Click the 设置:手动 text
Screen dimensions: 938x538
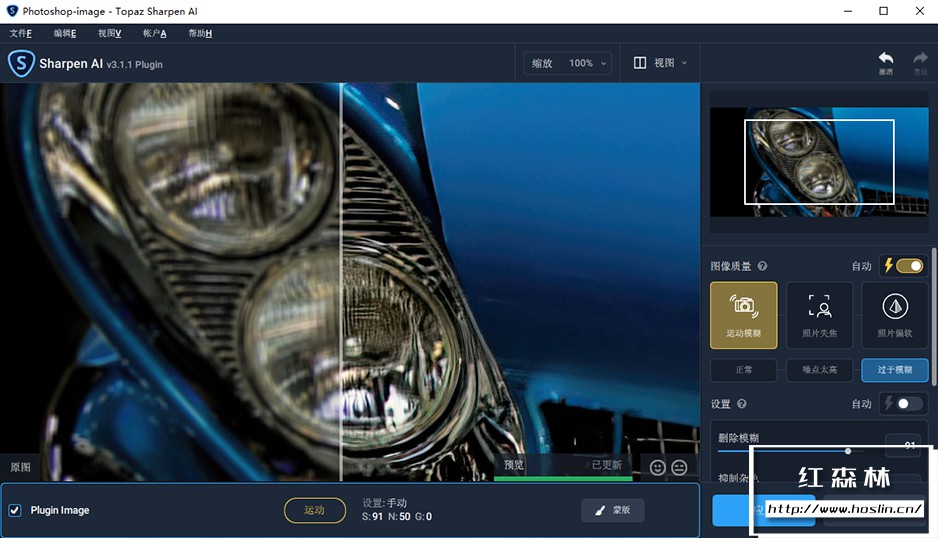click(385, 503)
